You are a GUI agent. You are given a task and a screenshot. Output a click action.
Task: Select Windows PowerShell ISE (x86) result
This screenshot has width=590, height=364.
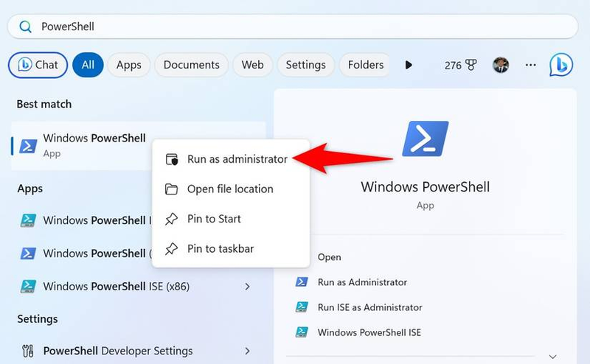tap(139, 287)
